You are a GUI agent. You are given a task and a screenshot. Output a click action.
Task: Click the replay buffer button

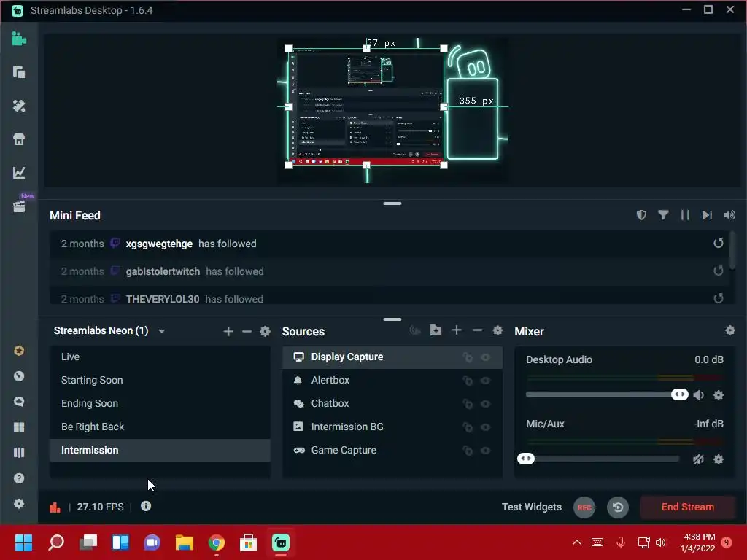click(618, 507)
